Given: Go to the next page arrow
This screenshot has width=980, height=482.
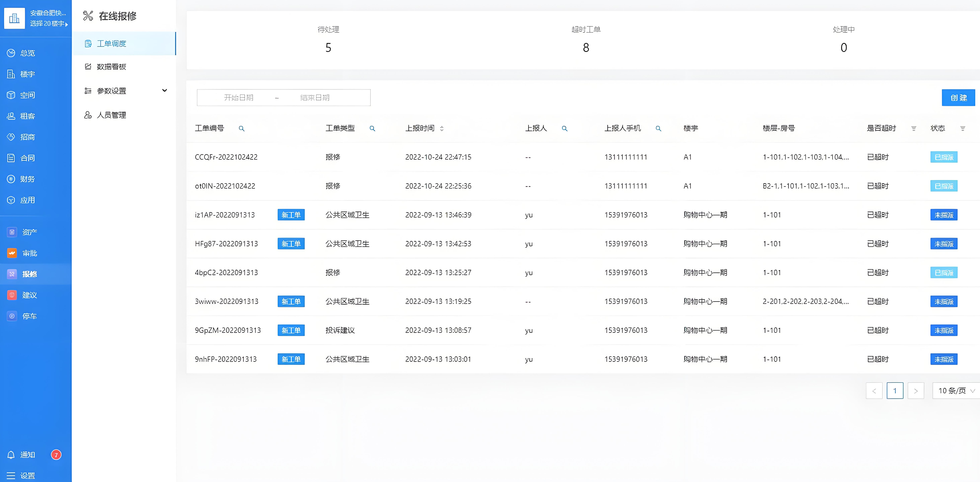Looking at the screenshot, I should coord(916,391).
